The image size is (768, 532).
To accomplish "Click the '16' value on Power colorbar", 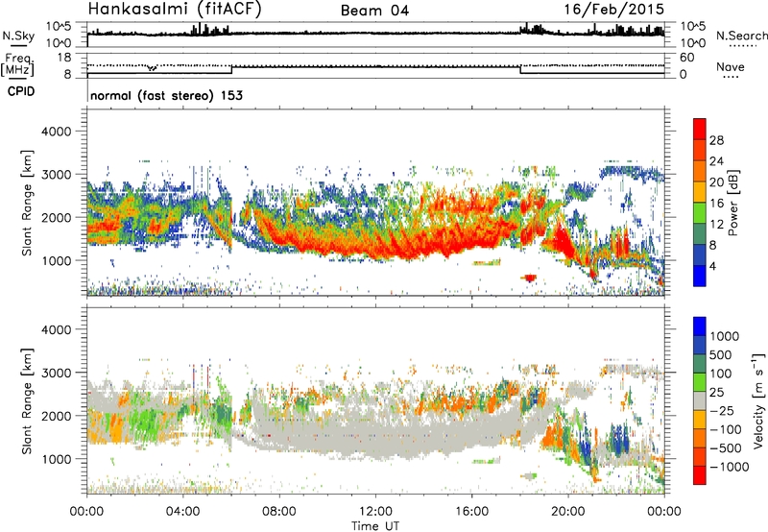I will [716, 204].
